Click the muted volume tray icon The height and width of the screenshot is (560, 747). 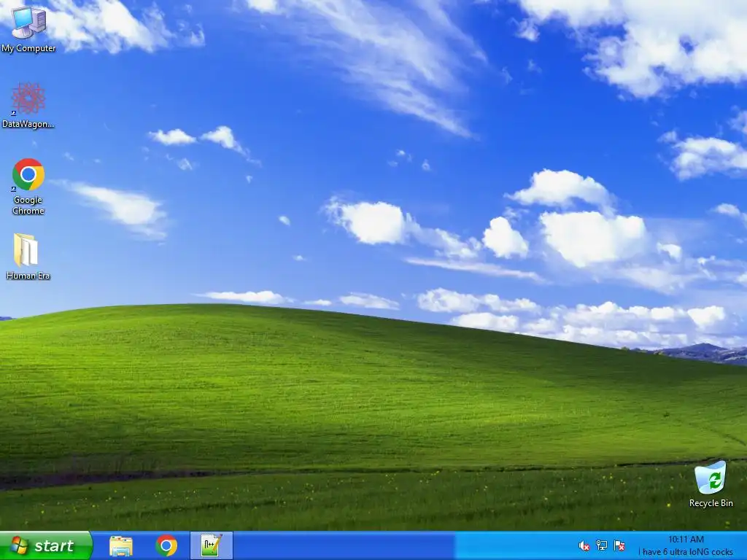[x=584, y=545]
